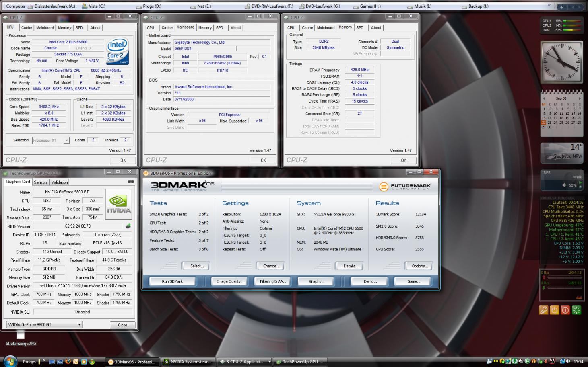Switch to GPU-Z Sensors tab
588x367 pixels.
click(41, 182)
